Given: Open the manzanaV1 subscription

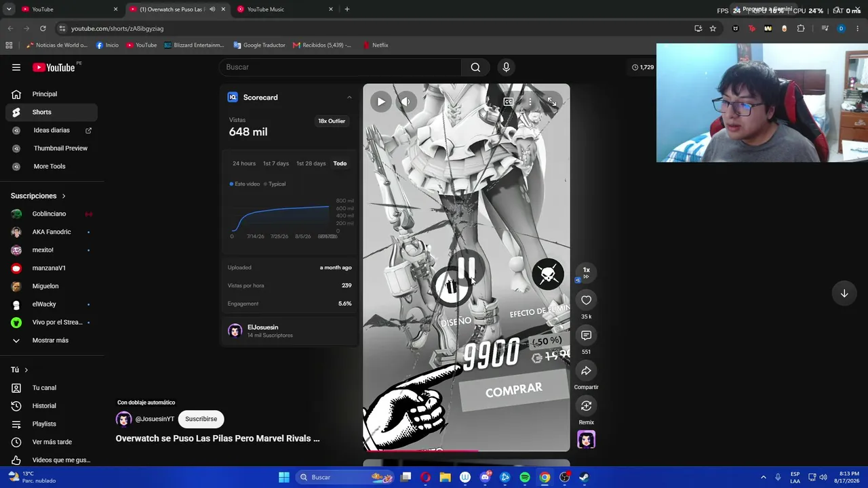Looking at the screenshot, I should (x=52, y=268).
